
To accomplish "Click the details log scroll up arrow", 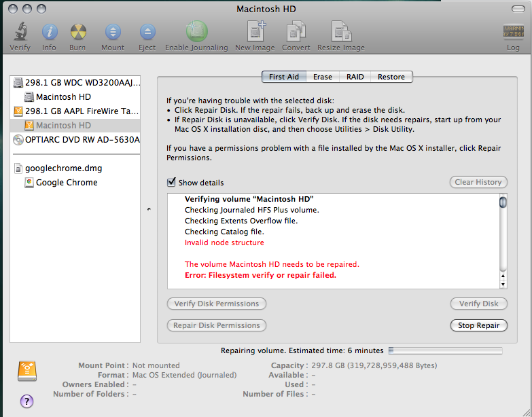I will pos(503,276).
